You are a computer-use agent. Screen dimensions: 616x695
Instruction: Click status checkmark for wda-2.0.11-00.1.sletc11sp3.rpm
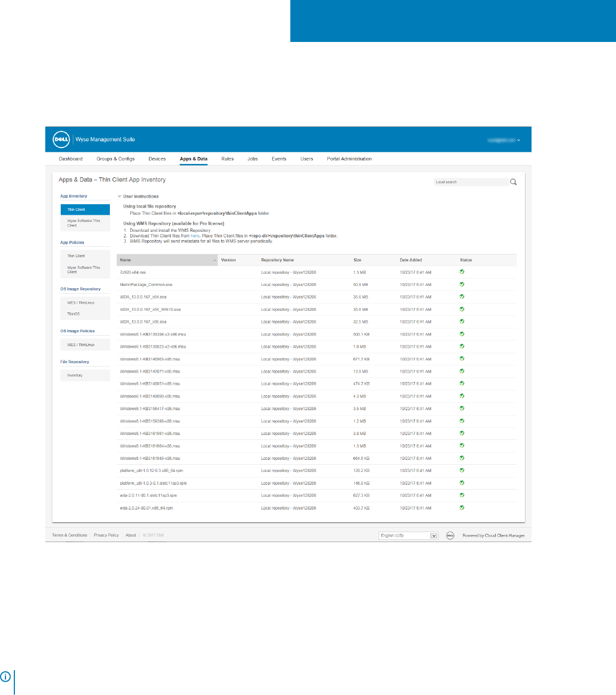pyautogui.click(x=462, y=495)
